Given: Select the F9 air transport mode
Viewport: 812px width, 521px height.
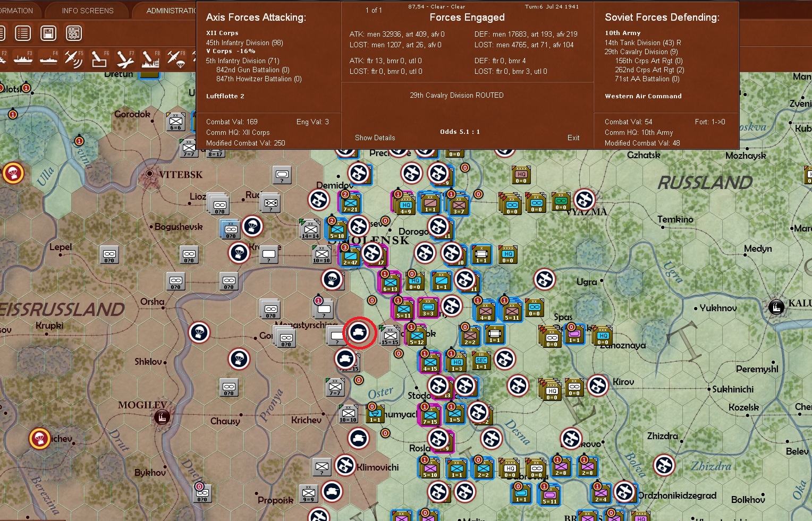Looking at the screenshot, I should point(176,58).
